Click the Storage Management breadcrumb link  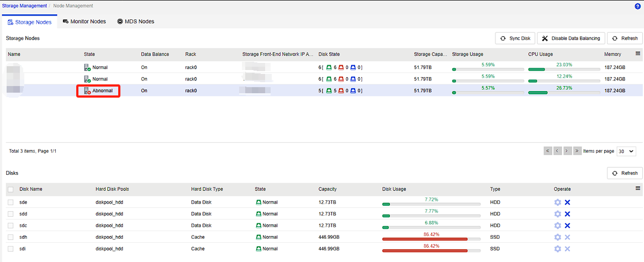(x=24, y=6)
